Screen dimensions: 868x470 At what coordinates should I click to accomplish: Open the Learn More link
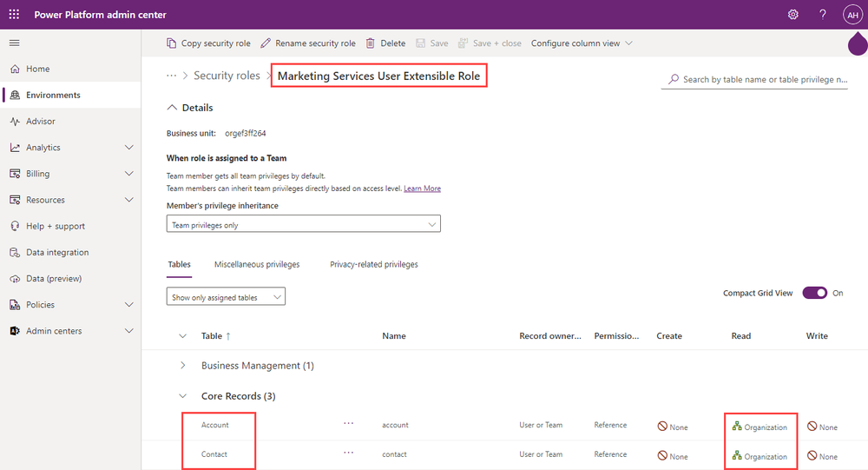[423, 189]
